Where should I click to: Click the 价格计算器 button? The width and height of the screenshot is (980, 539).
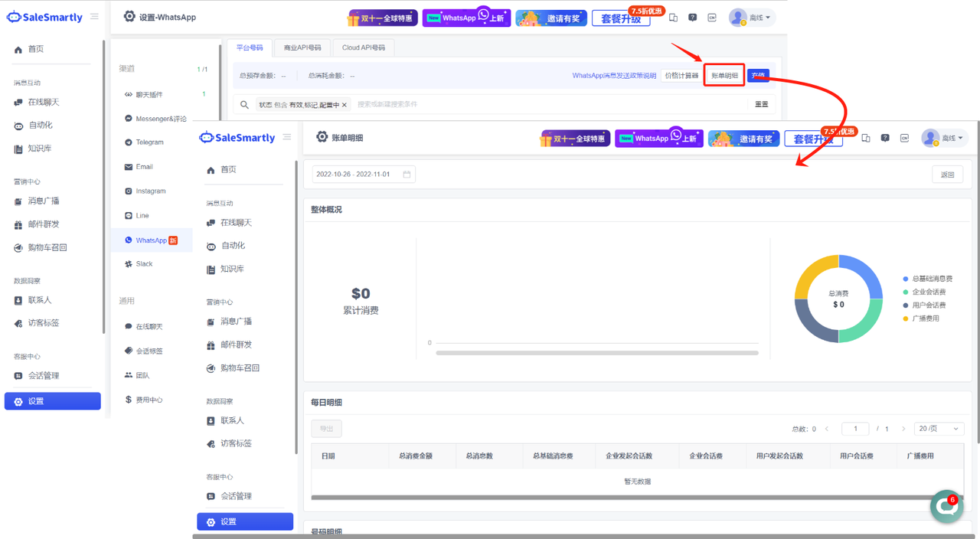(681, 76)
